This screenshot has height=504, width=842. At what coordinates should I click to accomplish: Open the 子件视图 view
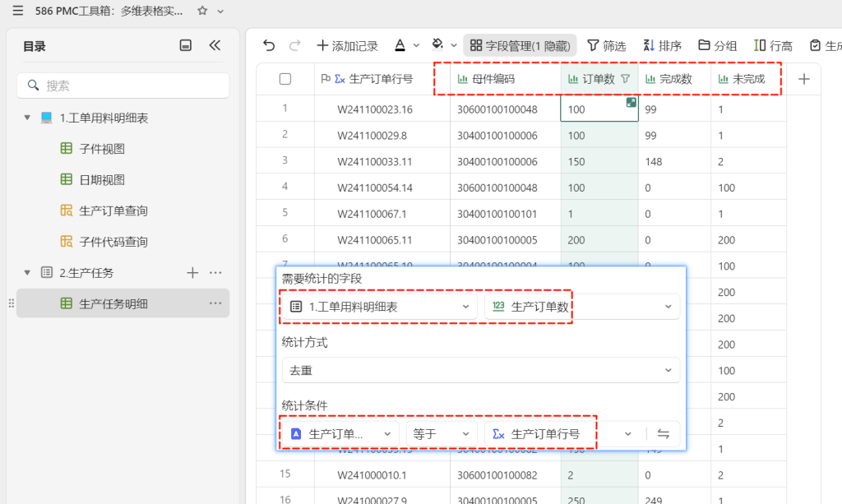102,149
